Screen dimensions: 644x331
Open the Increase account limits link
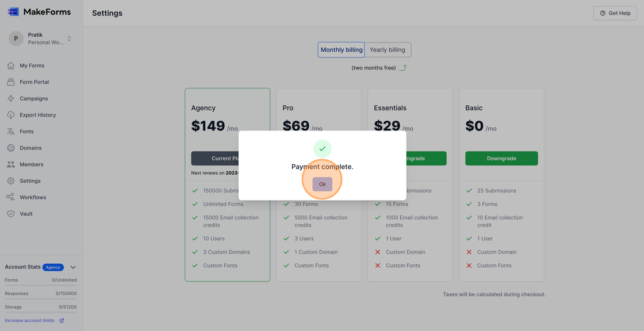point(28,320)
